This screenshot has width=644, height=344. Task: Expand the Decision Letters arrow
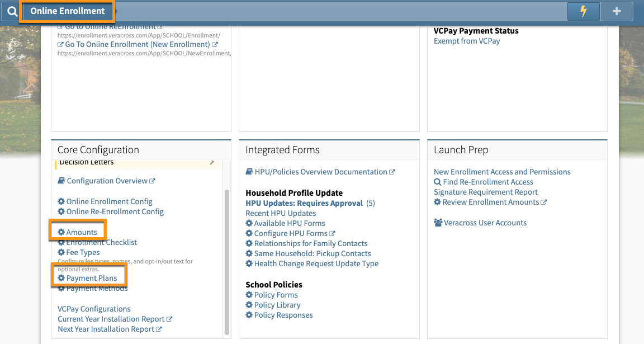point(212,162)
